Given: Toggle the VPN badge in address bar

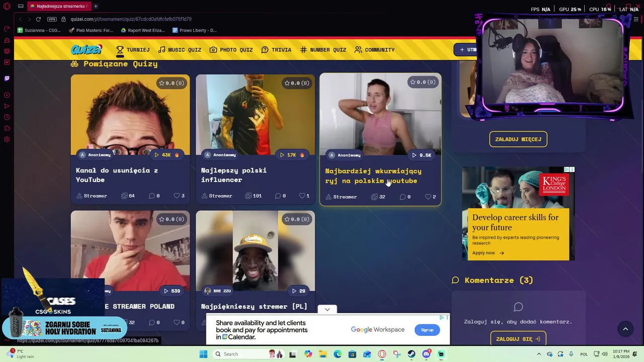Looking at the screenshot, I should click(52, 19).
